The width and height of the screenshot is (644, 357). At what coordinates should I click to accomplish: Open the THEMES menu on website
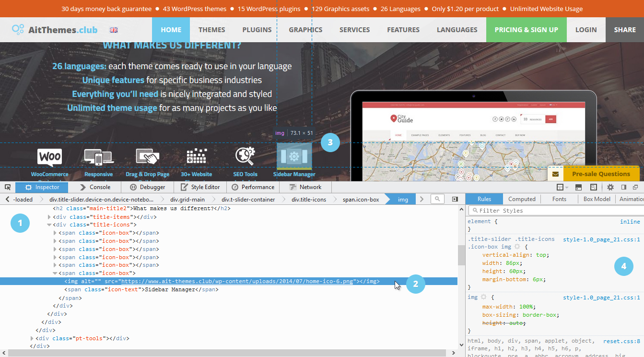pyautogui.click(x=212, y=30)
